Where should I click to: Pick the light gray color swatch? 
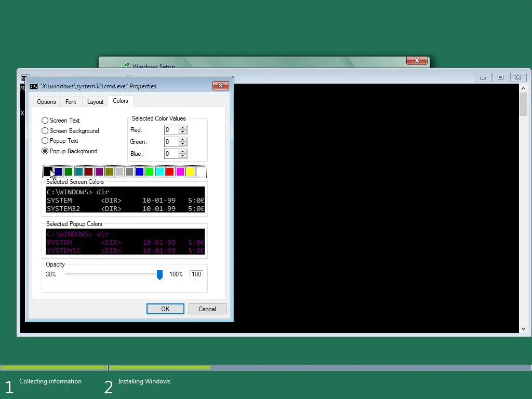(119, 171)
